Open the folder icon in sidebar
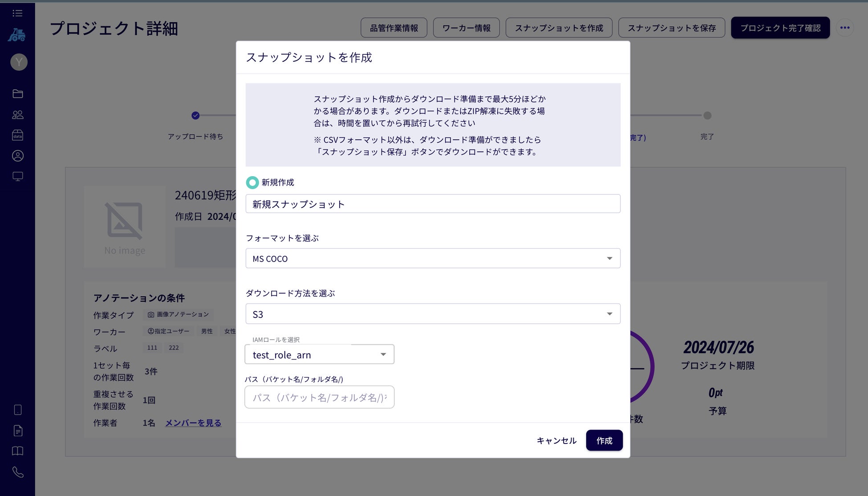The width and height of the screenshot is (868, 496). [18, 94]
